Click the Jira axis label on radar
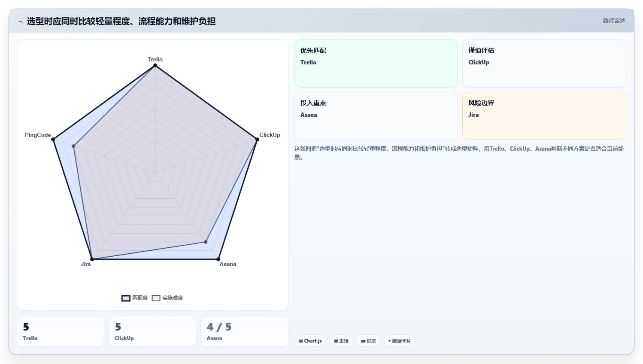The image size is (643, 364). [x=85, y=264]
